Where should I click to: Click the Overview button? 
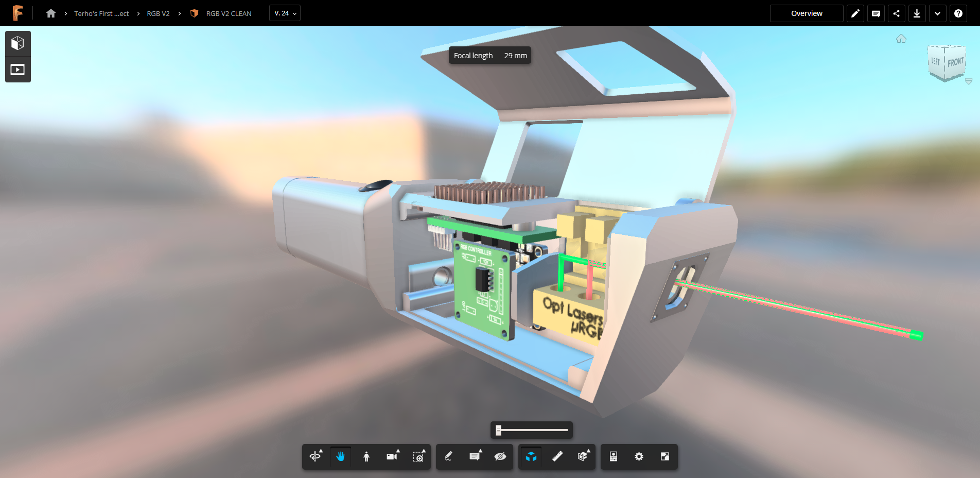click(807, 13)
